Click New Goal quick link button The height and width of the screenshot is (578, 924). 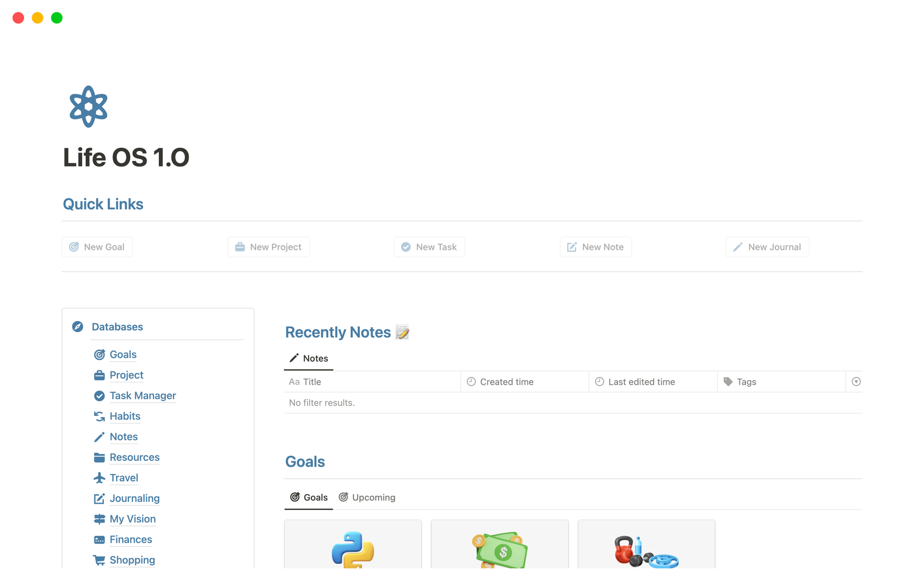(99, 247)
